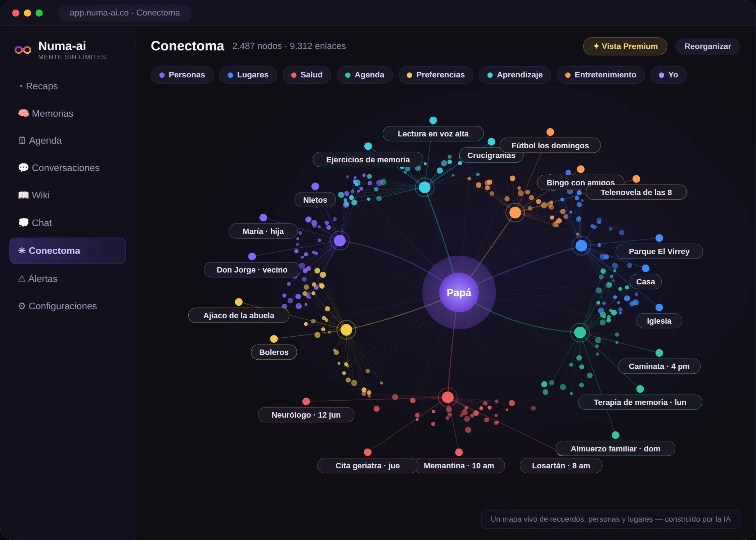Select the Don Jorge · vecino label
756x540 pixels.
252,270
